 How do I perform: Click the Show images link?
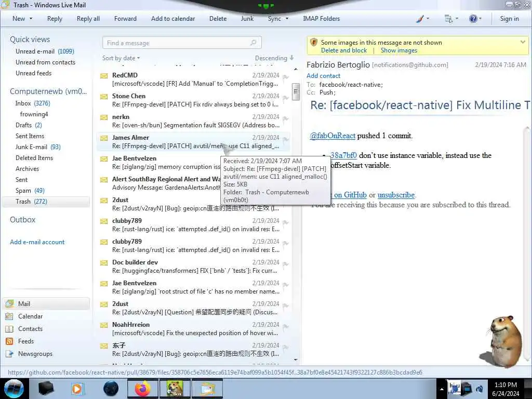tap(398, 50)
